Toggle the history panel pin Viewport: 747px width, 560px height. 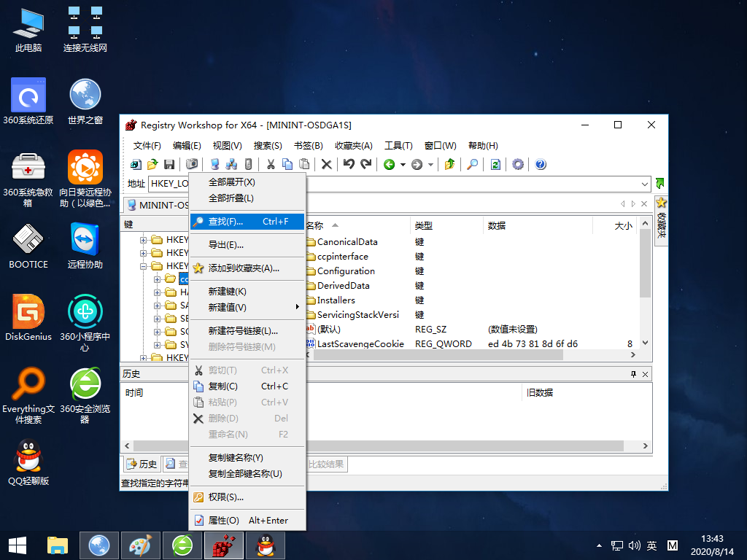633,374
